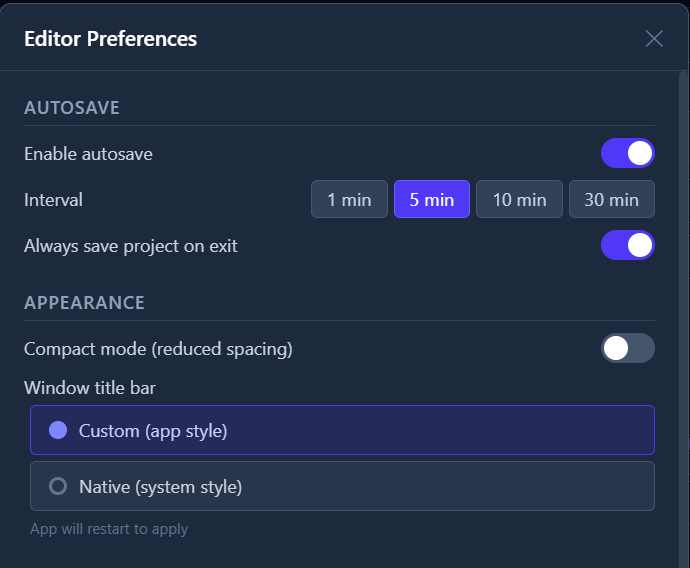This screenshot has height=568, width=690.
Task: Click the "Compact mode (reduced spacing)" text
Action: 158,349
